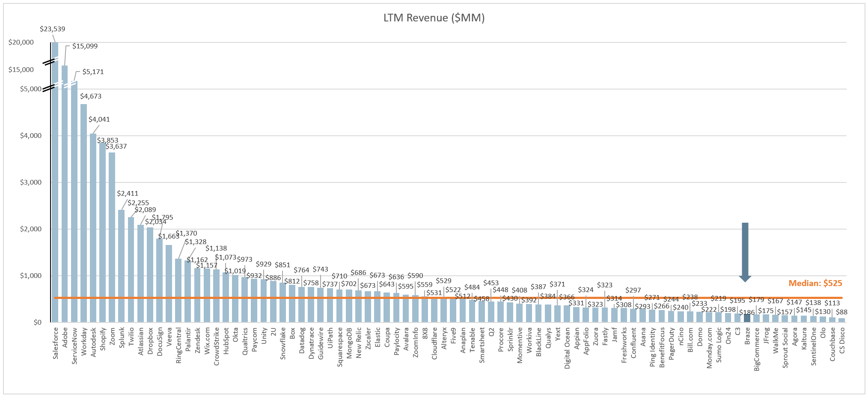
Task: Click the Braze axis label
Action: (x=747, y=336)
